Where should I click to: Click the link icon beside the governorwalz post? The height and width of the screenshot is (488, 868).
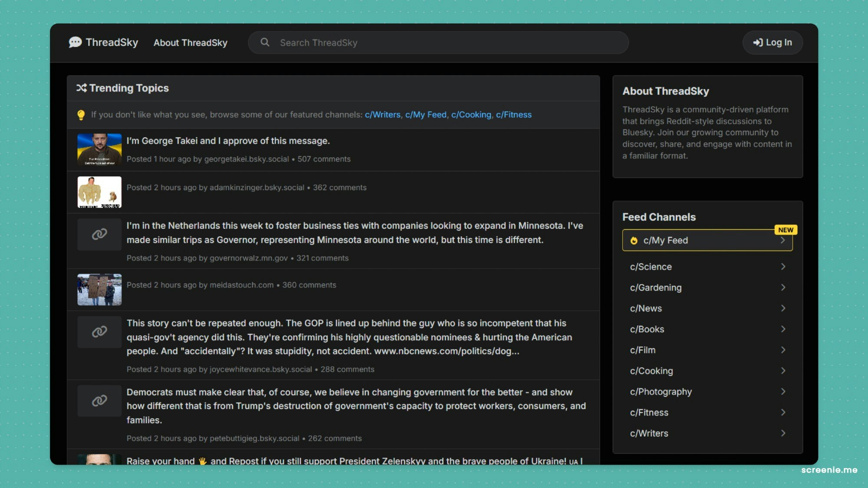(x=99, y=234)
